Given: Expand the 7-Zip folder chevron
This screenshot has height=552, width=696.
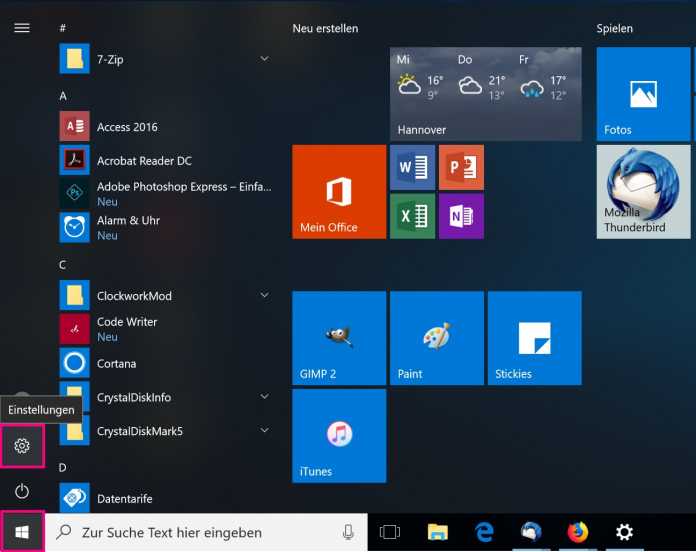Looking at the screenshot, I should click(265, 59).
